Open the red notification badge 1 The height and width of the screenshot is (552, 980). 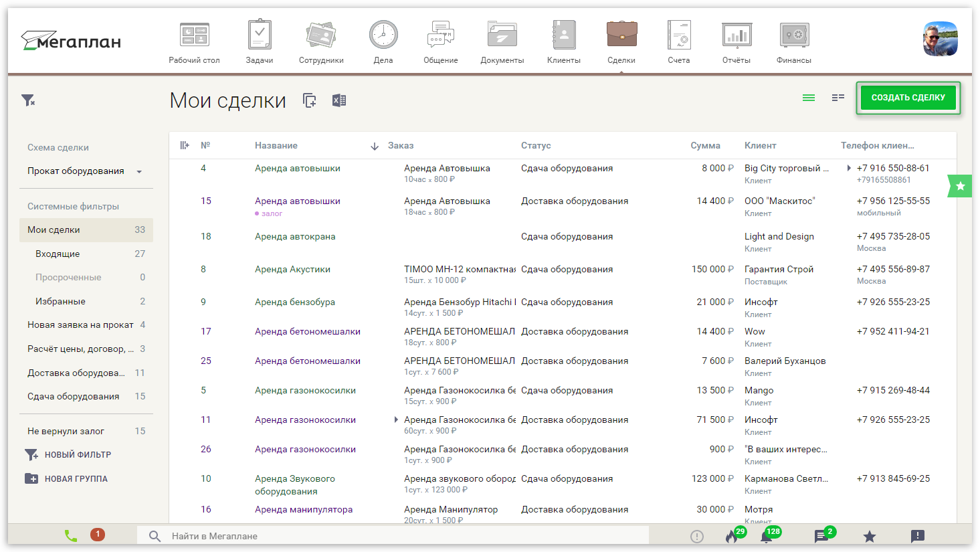click(x=98, y=534)
